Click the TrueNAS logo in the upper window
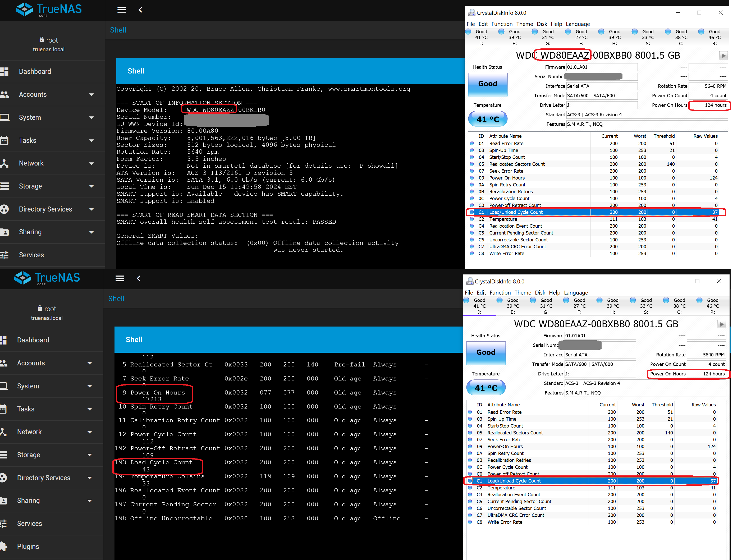Image resolution: width=733 pixels, height=560 pixels. click(x=49, y=9)
